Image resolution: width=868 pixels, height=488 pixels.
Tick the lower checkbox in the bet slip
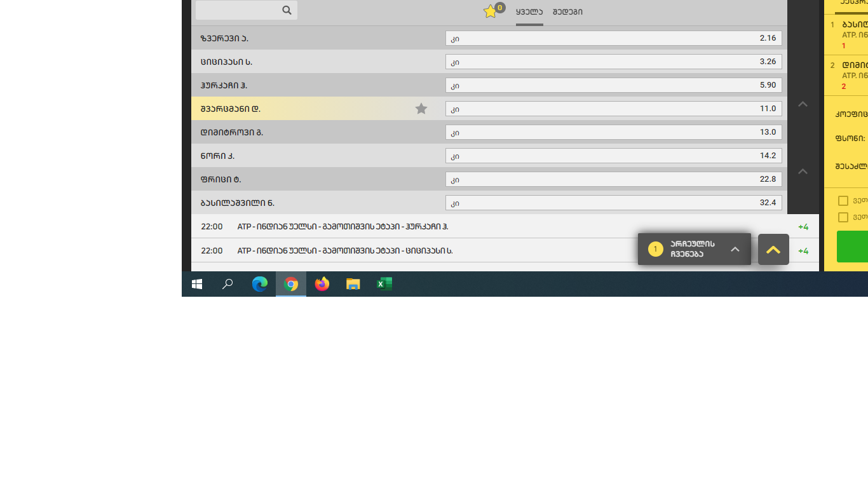pyautogui.click(x=843, y=217)
